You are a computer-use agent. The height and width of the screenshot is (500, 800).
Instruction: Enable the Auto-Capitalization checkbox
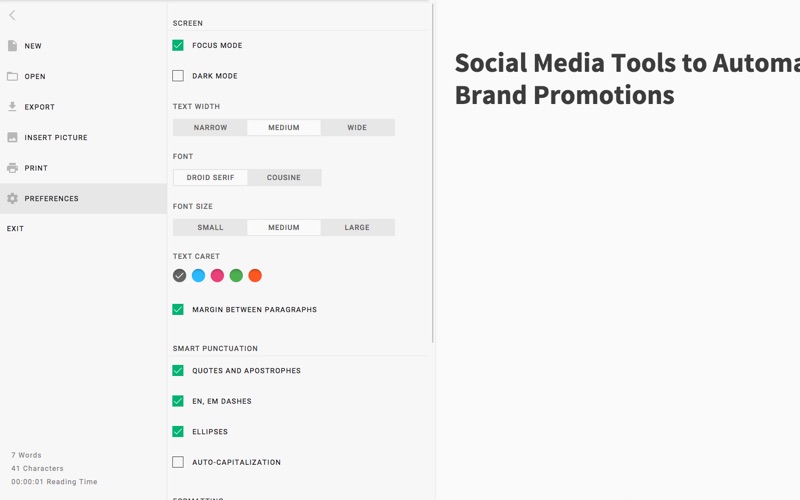point(178,462)
